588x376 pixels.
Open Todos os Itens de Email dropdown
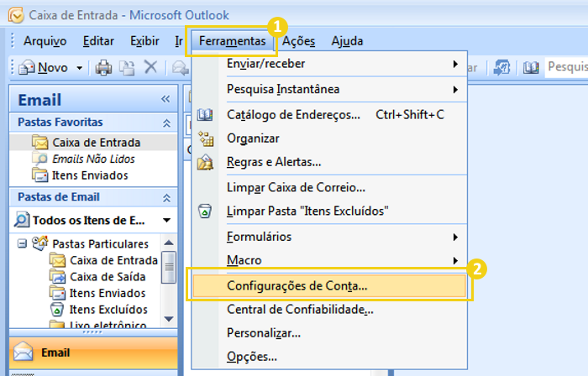pos(167,220)
